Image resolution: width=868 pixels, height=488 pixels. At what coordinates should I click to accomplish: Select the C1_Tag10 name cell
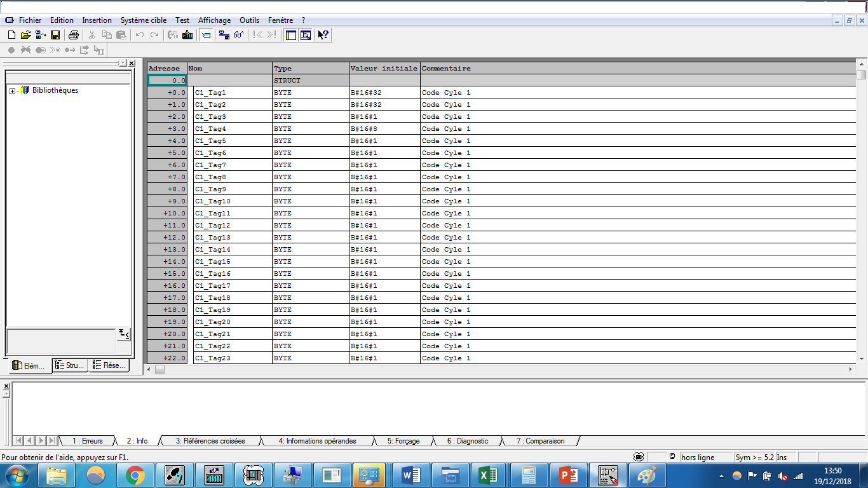pos(232,201)
